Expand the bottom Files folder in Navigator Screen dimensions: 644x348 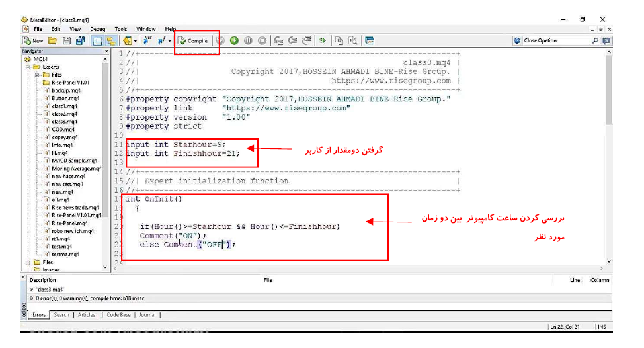pyautogui.click(x=28, y=262)
